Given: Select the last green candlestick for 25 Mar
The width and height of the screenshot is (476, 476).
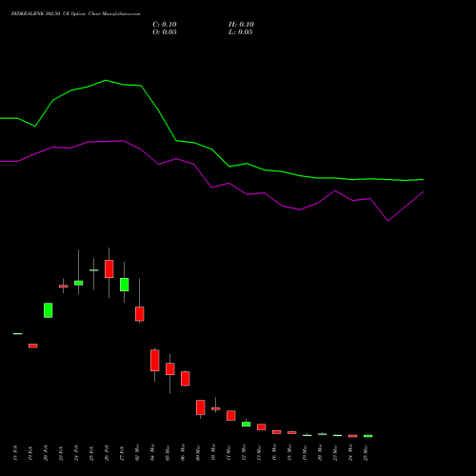Looking at the screenshot, I should [368, 436].
